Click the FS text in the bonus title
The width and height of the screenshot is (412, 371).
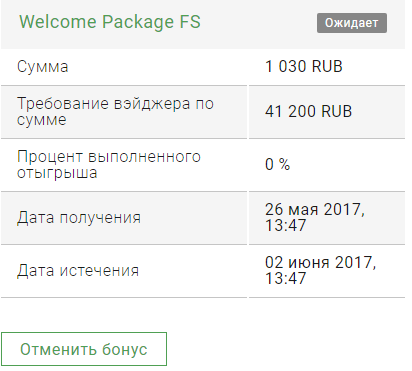[x=190, y=22]
